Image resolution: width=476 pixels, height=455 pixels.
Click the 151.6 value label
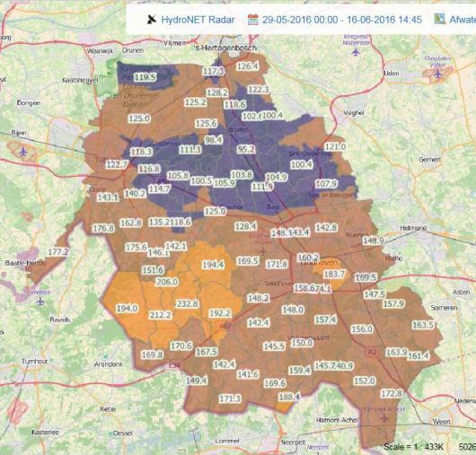tap(153, 270)
